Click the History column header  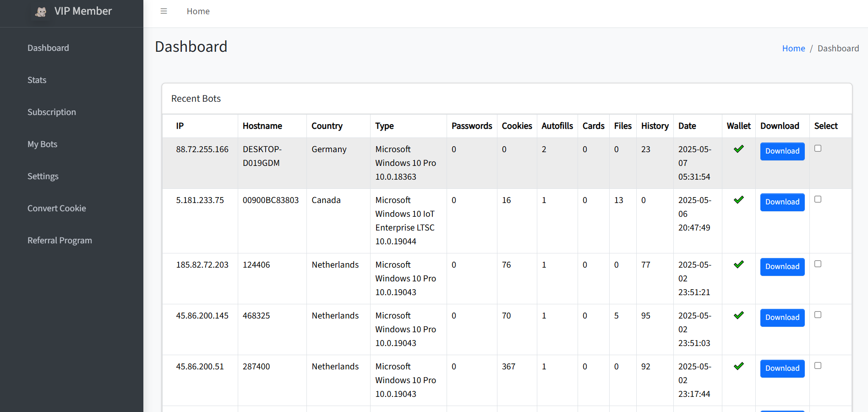pos(655,126)
